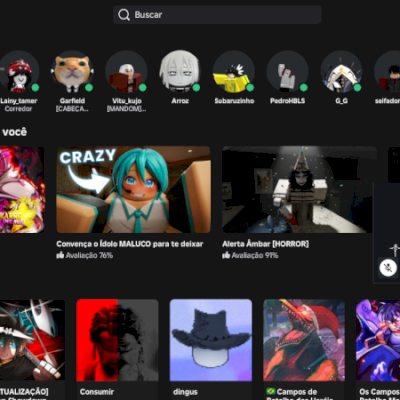This screenshot has height=400, width=400.
Task: Open the Consumir game tile
Action: [x=117, y=340]
